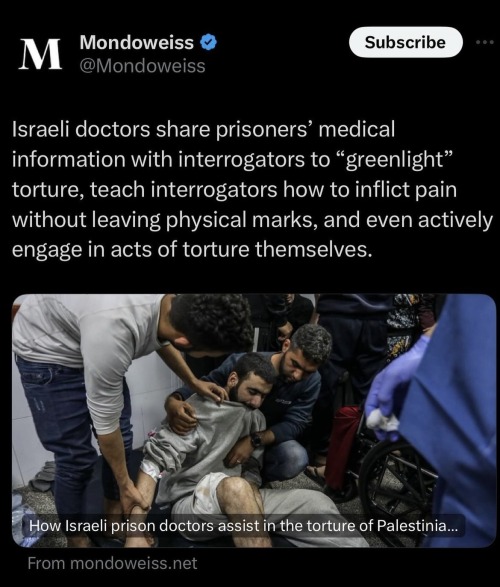The image size is (500, 587).
Task: Tap the first line of the tweet text
Action: click(204, 129)
